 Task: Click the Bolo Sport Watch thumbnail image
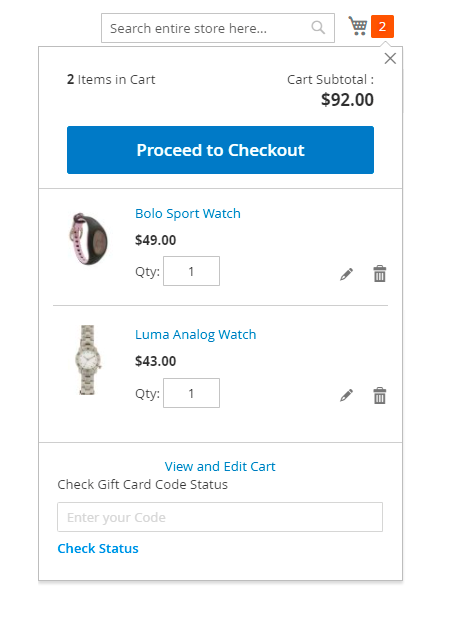(88, 239)
